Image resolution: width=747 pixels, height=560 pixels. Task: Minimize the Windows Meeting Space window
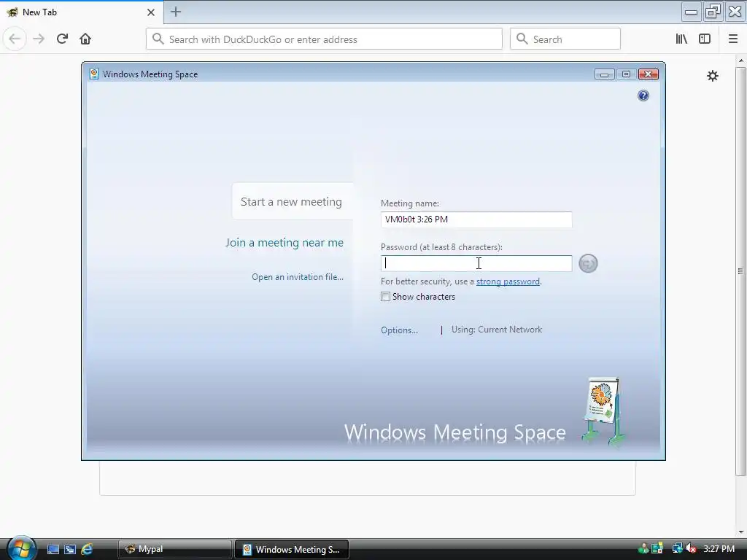coord(604,74)
